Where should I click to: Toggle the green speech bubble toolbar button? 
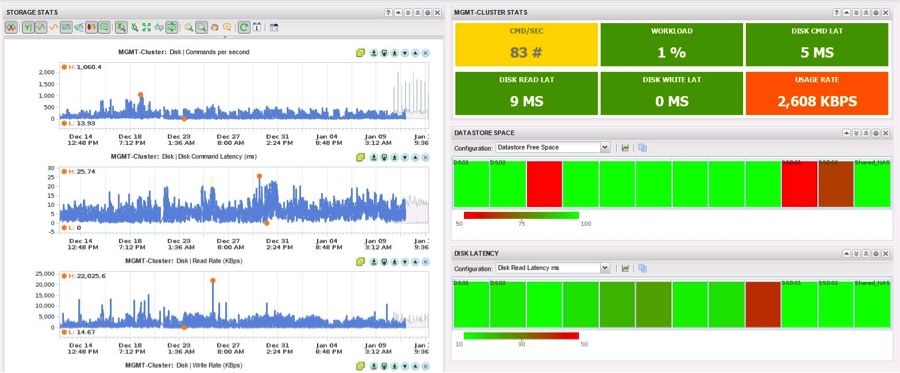[x=104, y=27]
